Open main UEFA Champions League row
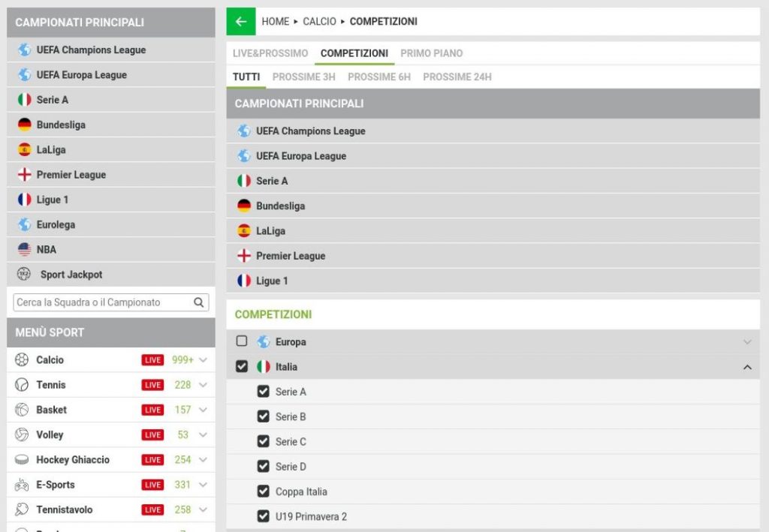Screen dimensions: 769x532 493,131
